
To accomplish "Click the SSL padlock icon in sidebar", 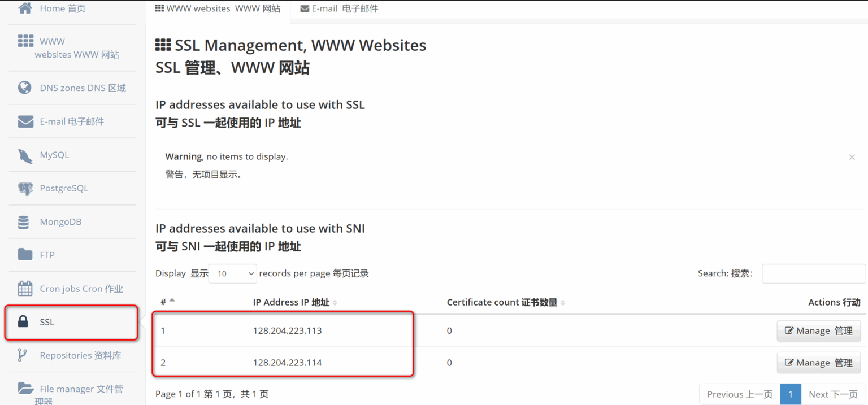I will pyautogui.click(x=25, y=322).
